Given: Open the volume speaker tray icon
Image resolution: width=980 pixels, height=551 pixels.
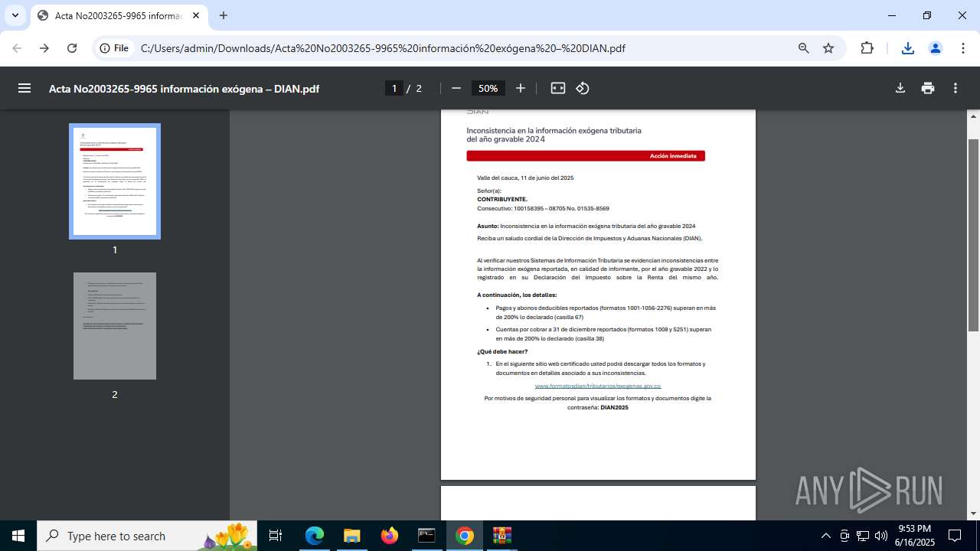Looking at the screenshot, I should [880, 536].
